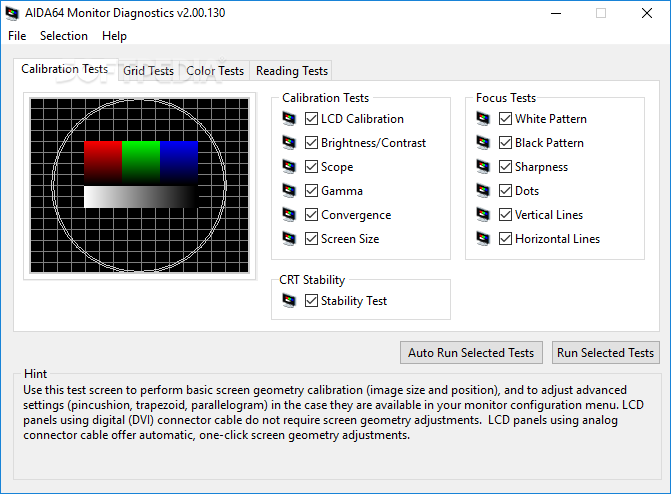Screen dimensions: 671x494
Task: Click the monitor icon beside Horizontal Lines
Action: (483, 238)
